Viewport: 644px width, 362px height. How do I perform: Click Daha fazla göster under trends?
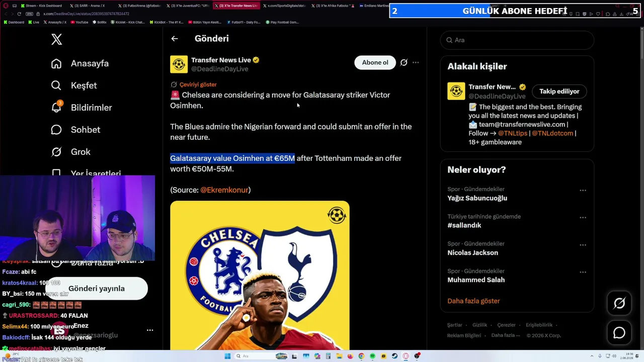click(473, 301)
